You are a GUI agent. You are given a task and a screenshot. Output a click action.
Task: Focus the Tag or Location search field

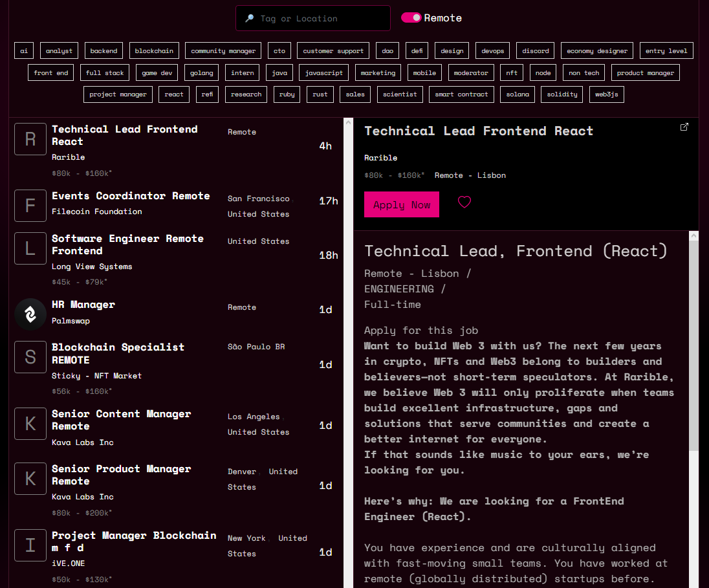pyautogui.click(x=313, y=18)
